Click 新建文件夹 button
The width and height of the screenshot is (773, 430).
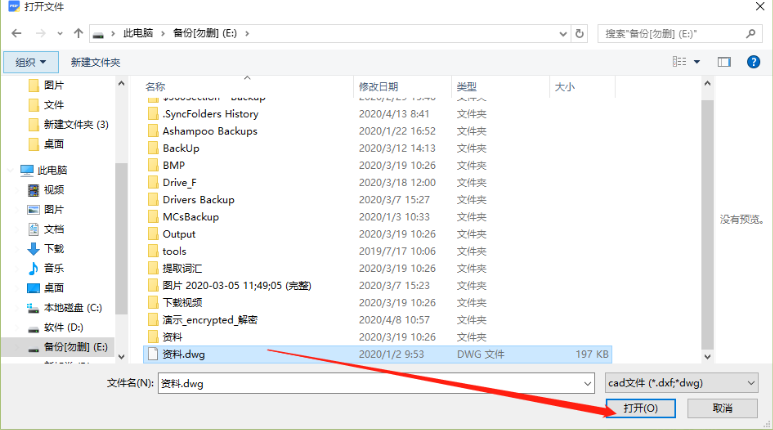point(95,62)
